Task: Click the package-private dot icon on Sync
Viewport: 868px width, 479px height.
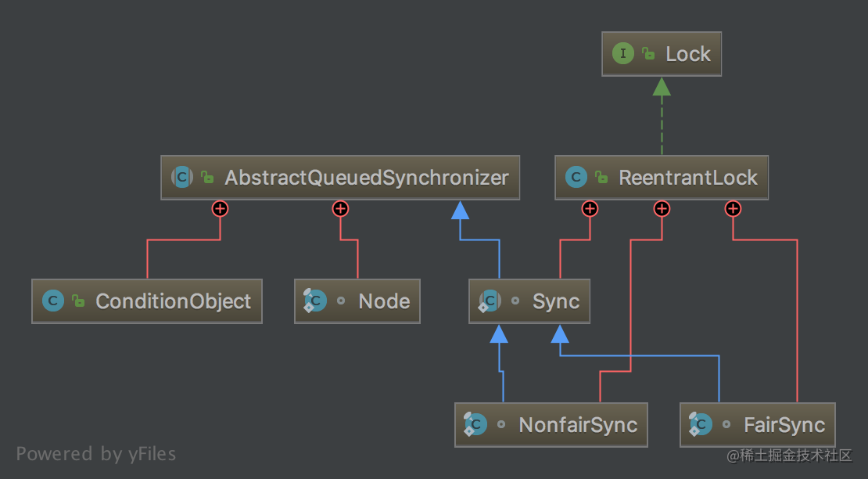Action: (515, 301)
